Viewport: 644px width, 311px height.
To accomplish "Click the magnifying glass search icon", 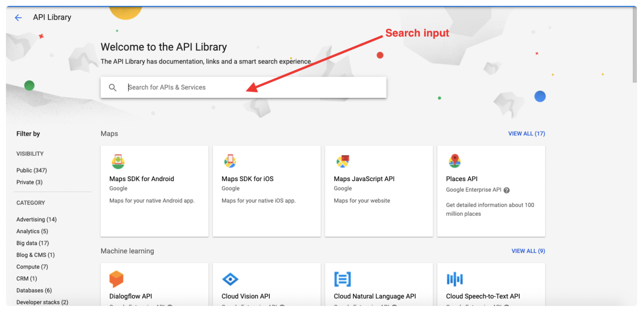I will tap(112, 87).
